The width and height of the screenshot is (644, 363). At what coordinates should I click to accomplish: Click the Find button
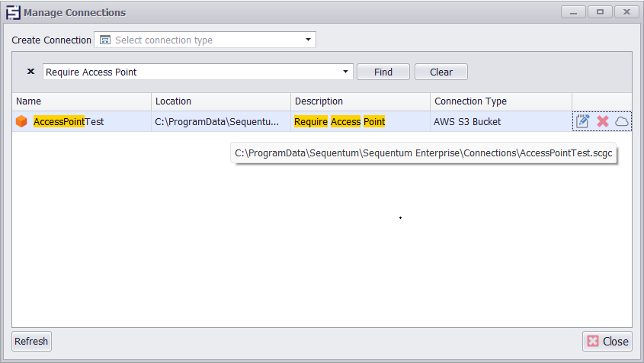click(x=383, y=72)
